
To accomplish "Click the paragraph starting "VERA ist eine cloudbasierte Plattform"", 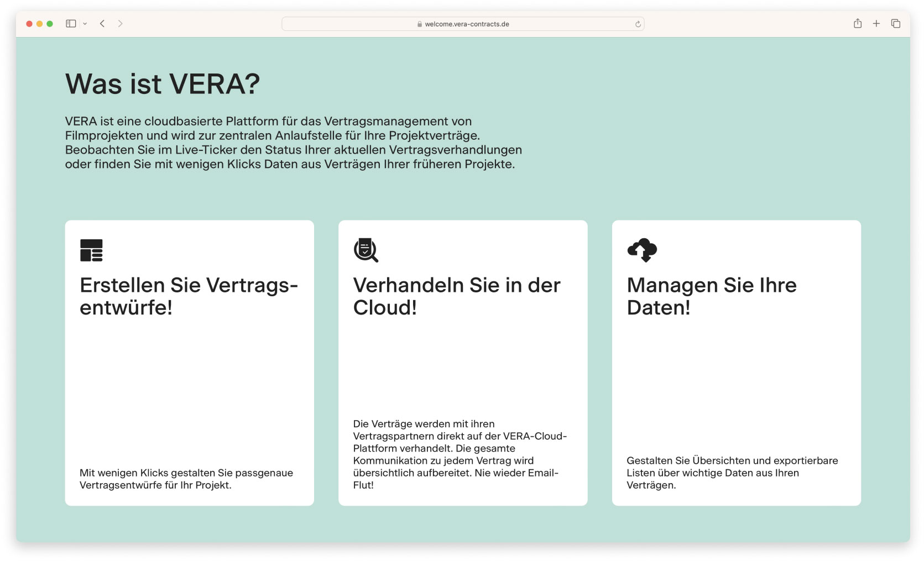I will [x=294, y=143].
